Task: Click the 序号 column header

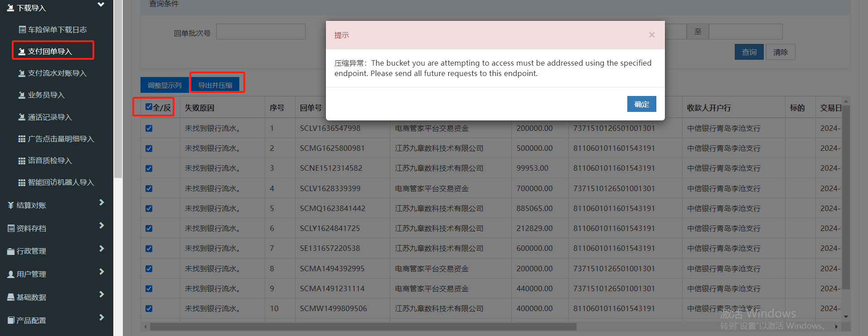Action: pos(277,108)
